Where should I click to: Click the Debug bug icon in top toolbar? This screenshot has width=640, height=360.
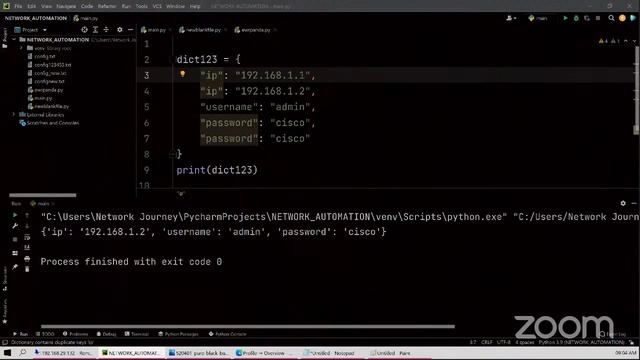pyautogui.click(x=576, y=18)
